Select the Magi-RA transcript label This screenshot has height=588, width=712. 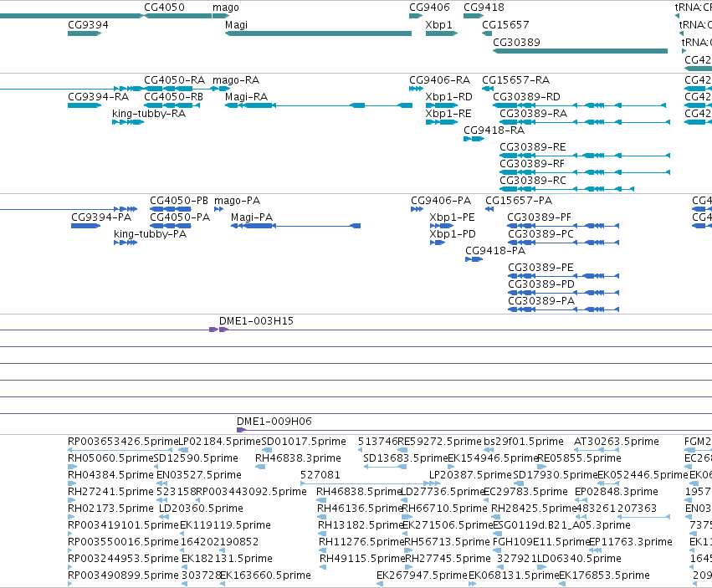(246, 97)
